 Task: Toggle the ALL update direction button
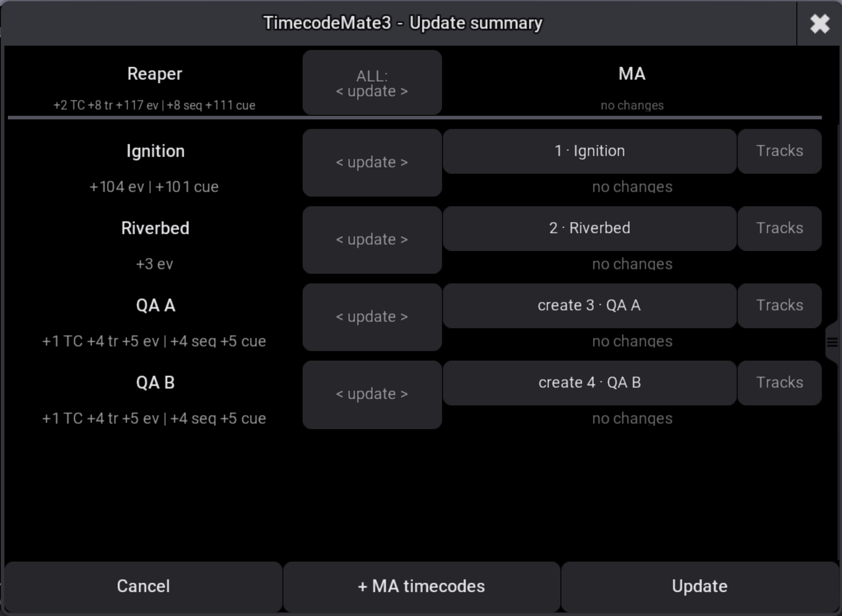[x=372, y=83]
